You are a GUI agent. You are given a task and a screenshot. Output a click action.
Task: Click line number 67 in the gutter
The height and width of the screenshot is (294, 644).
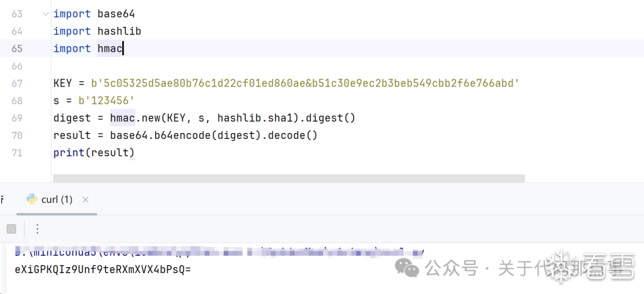pos(17,83)
